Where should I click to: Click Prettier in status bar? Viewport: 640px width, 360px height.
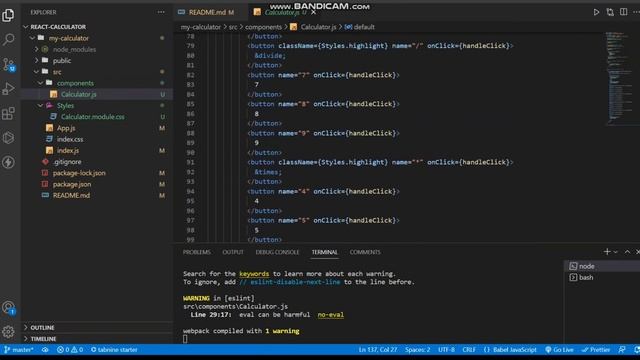(x=596, y=350)
